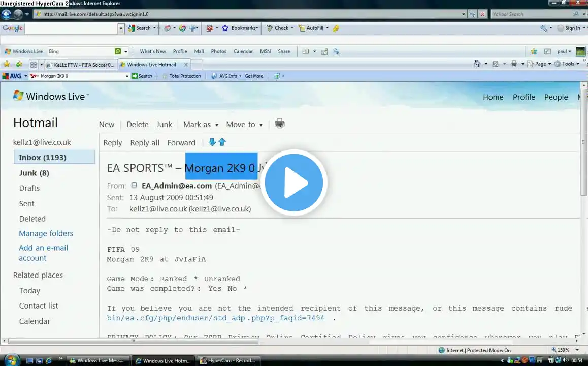Image resolution: width=588 pixels, height=366 pixels.
Task: Open the Junk (8) folder
Action: point(34,173)
